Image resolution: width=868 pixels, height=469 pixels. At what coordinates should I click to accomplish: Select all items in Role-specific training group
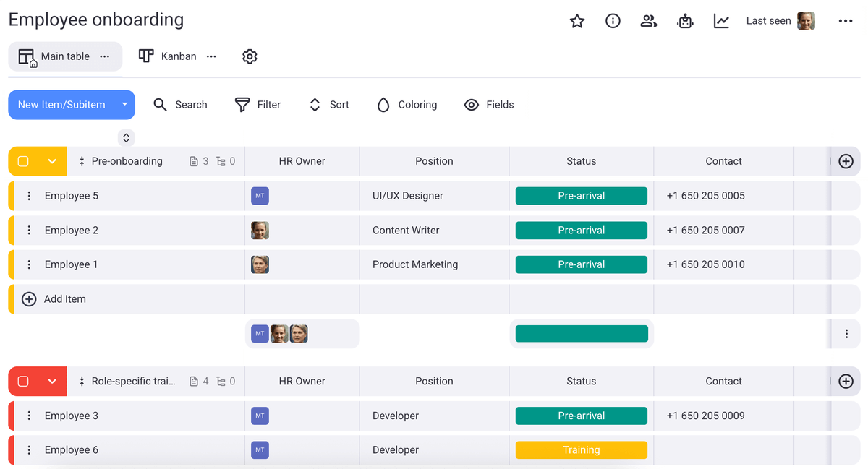coord(24,381)
